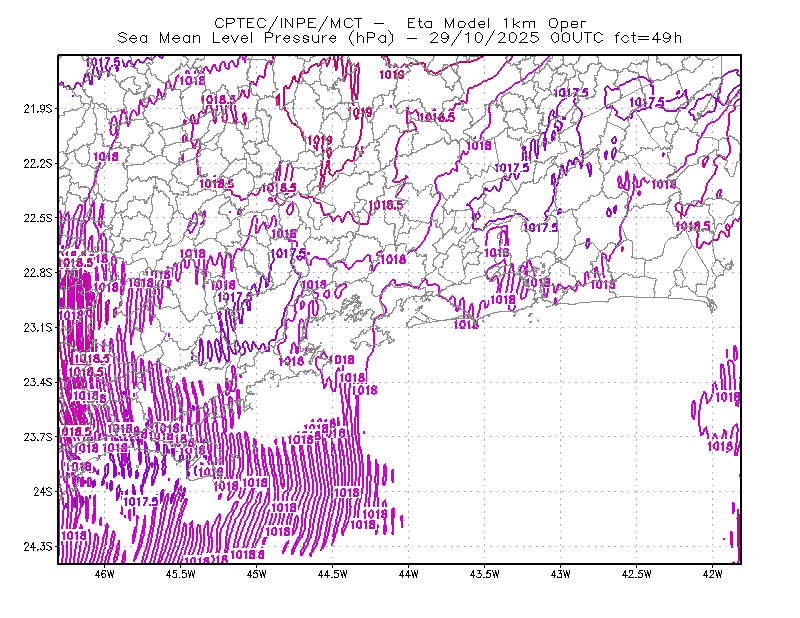
Task: Click the 23.4S latitude label
Action: (38, 382)
